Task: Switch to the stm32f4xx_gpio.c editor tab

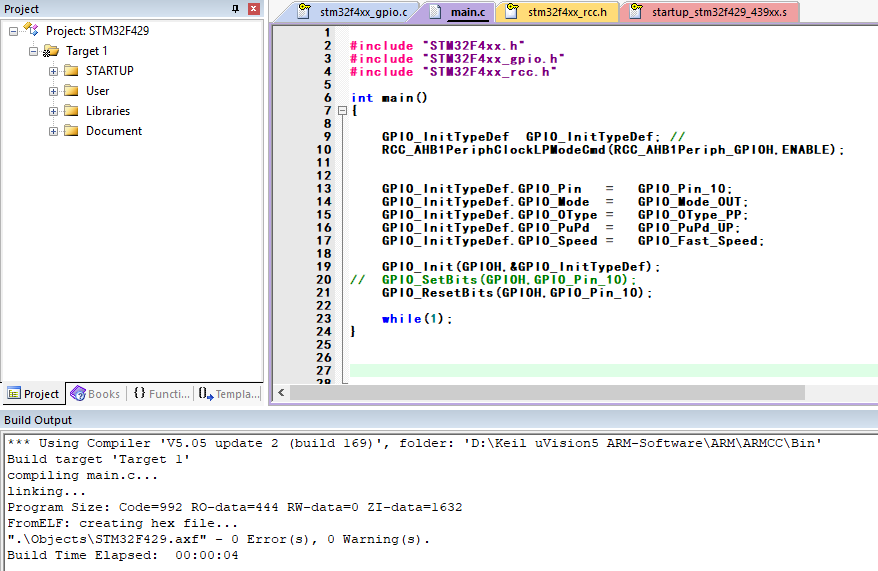Action: point(361,13)
